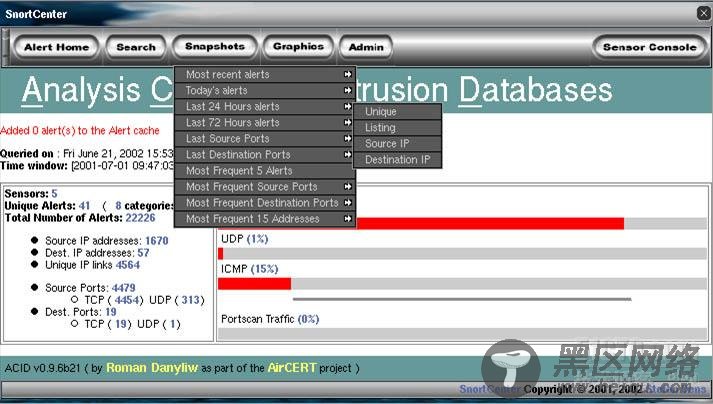Open the UDP (1%) traffic link
The height and width of the screenshot is (404, 713).
pos(257,239)
